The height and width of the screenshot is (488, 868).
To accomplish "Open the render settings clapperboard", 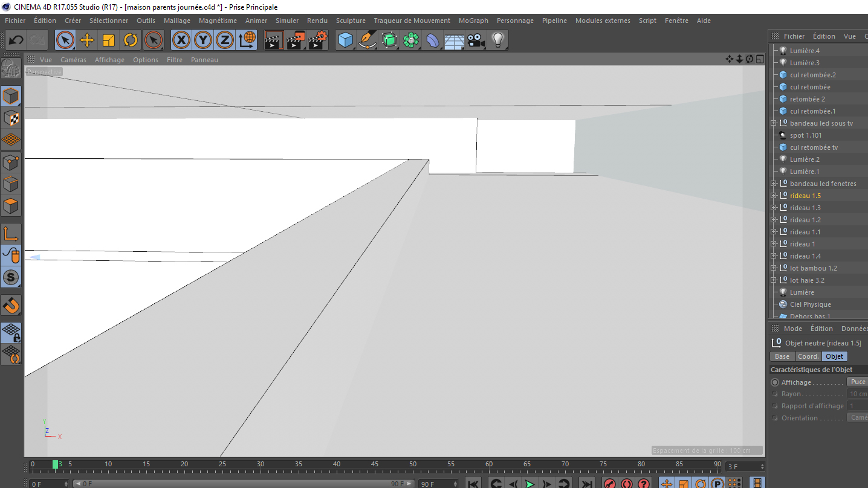I will 318,40.
